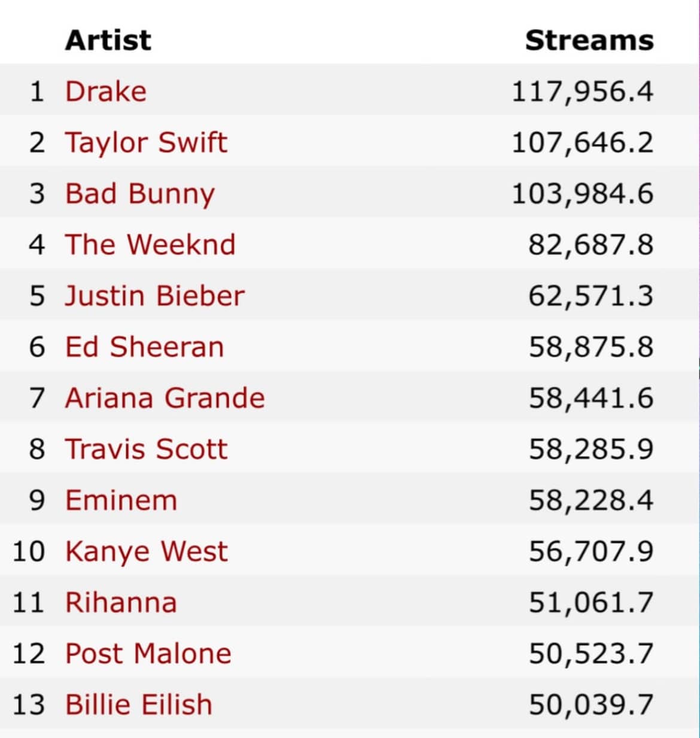The image size is (700, 738).
Task: Select the 107,646.2 streams value
Action: point(582,143)
